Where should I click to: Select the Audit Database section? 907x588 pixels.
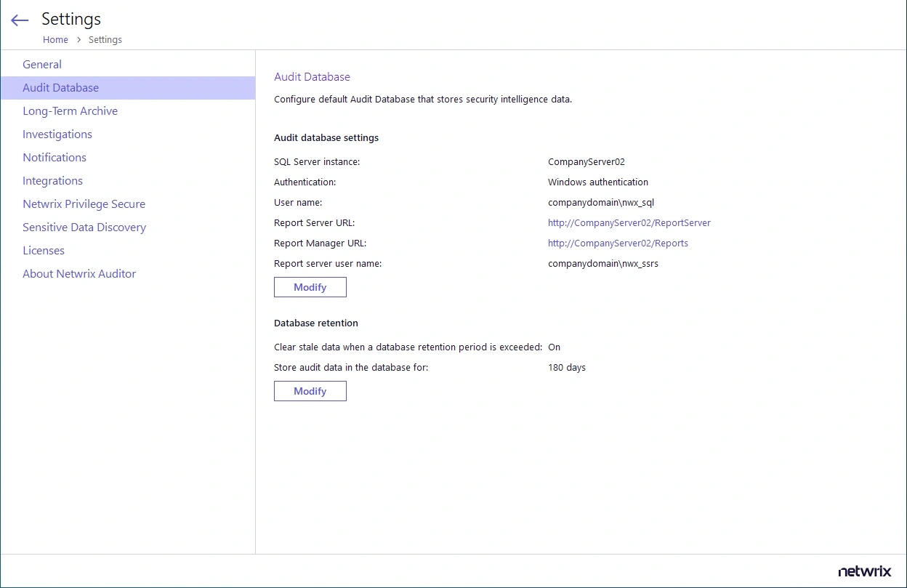pos(61,87)
